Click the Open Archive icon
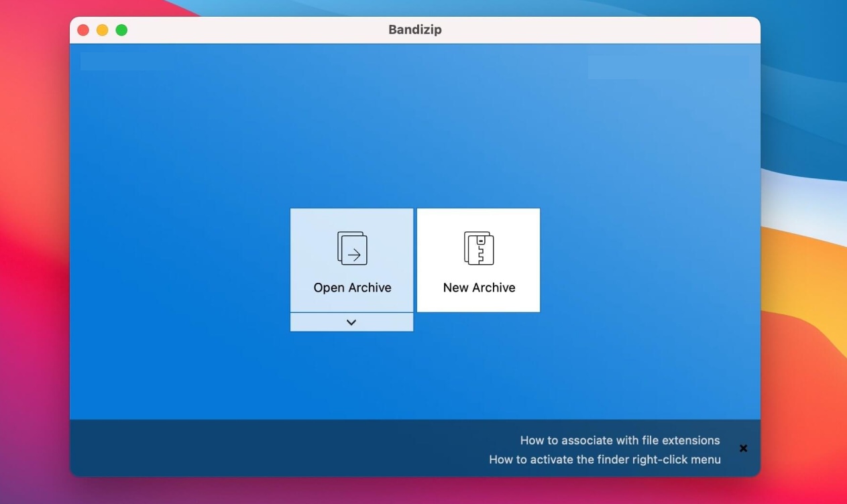Screen dimensions: 847x504 click(x=352, y=248)
